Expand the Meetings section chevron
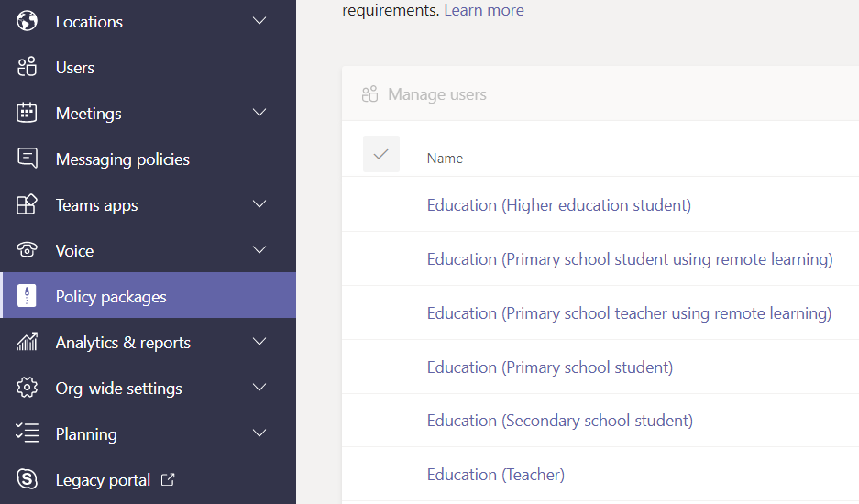The height and width of the screenshot is (504, 859). tap(259, 113)
